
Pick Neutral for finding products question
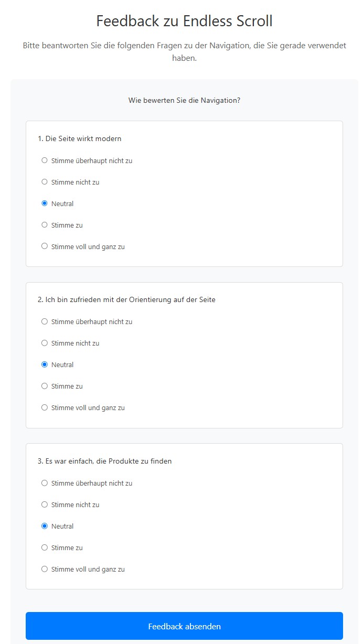pos(45,526)
